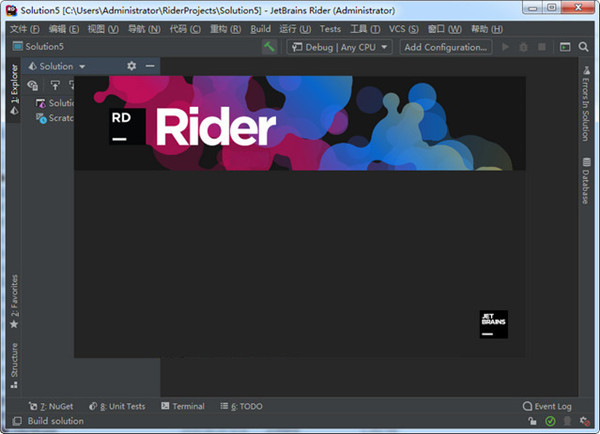Open the 代码 (C) menu
This screenshot has width=600, height=434.
185,29
